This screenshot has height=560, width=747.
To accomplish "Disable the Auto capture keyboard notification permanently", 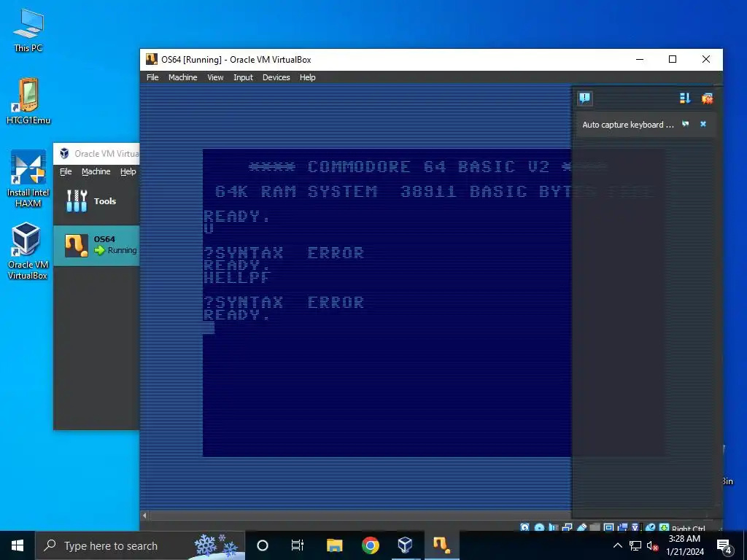I will click(685, 124).
